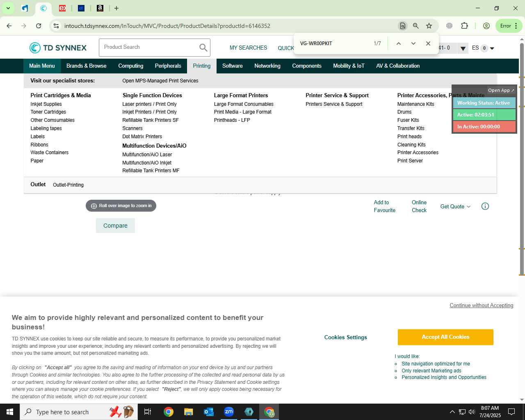Open Outlook from the taskbar

tap(209, 412)
